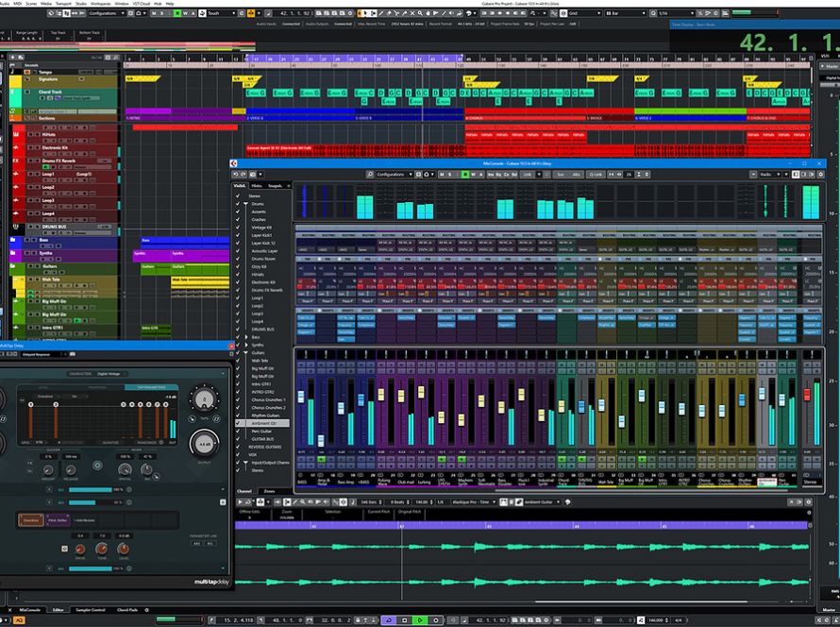
Task: Select the Mute X tool
Action: coord(412,13)
